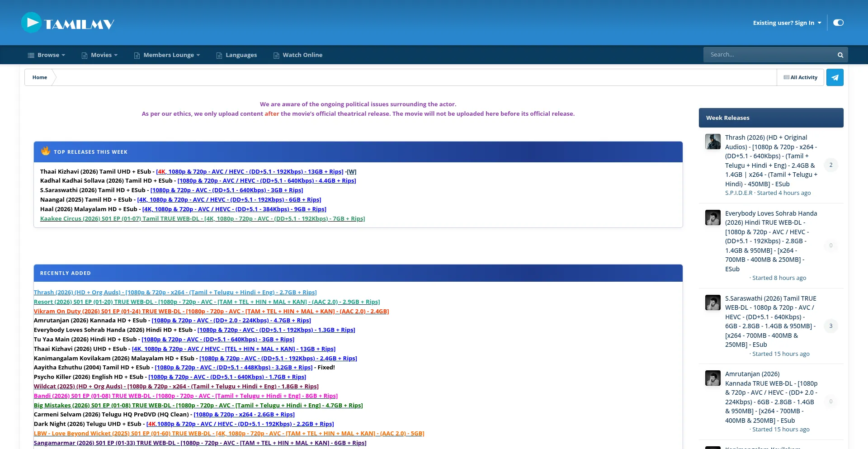The image size is (868, 449).
Task: Open Psycho Killer (2026) 1.7GB link
Action: 227,377
